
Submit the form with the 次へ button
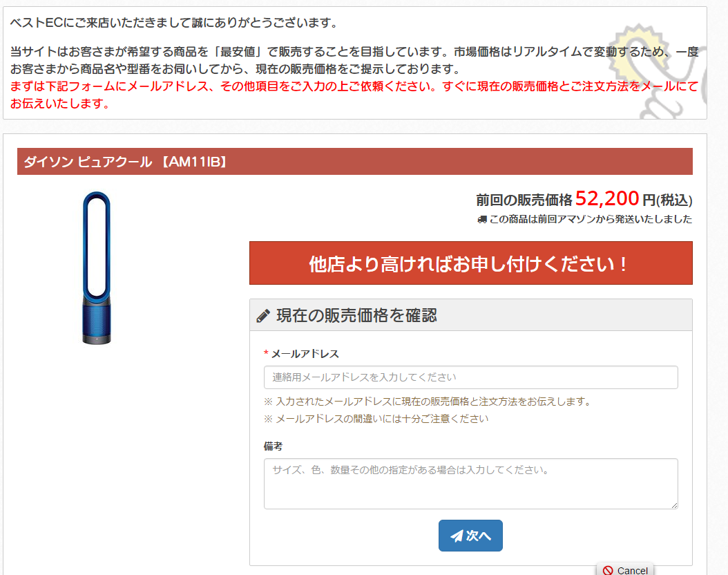pyautogui.click(x=470, y=536)
